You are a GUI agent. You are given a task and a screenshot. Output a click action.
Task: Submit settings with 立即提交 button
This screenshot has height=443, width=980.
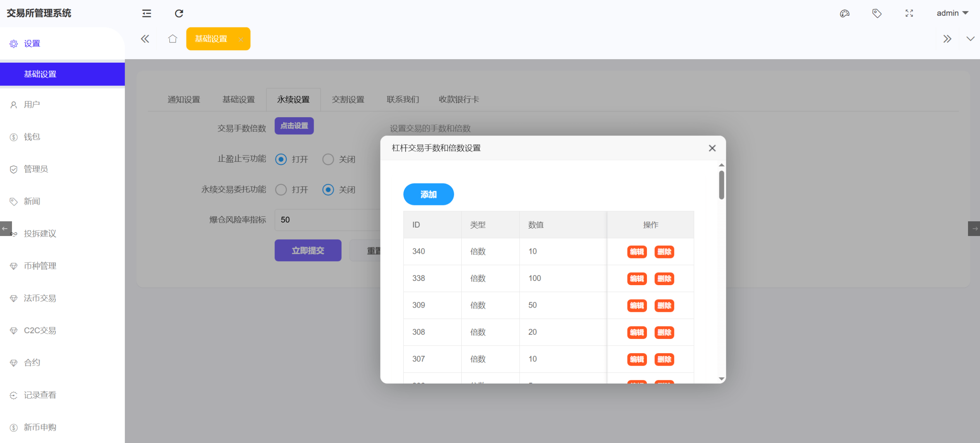[x=308, y=250]
